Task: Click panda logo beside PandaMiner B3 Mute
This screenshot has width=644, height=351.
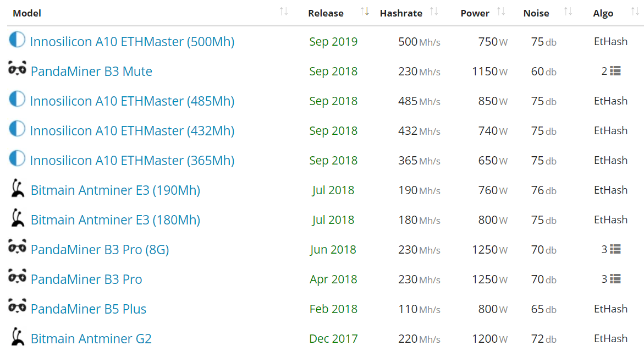Action: click(x=17, y=69)
